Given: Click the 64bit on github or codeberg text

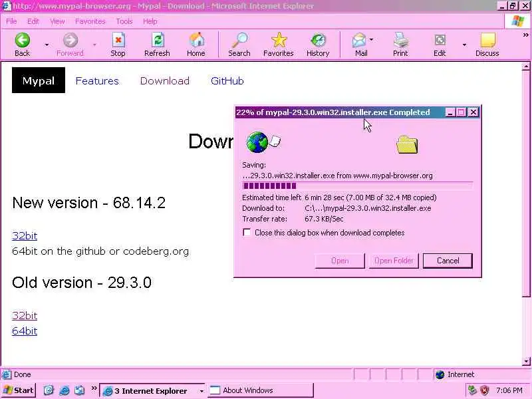Looking at the screenshot, I should pos(100,251).
